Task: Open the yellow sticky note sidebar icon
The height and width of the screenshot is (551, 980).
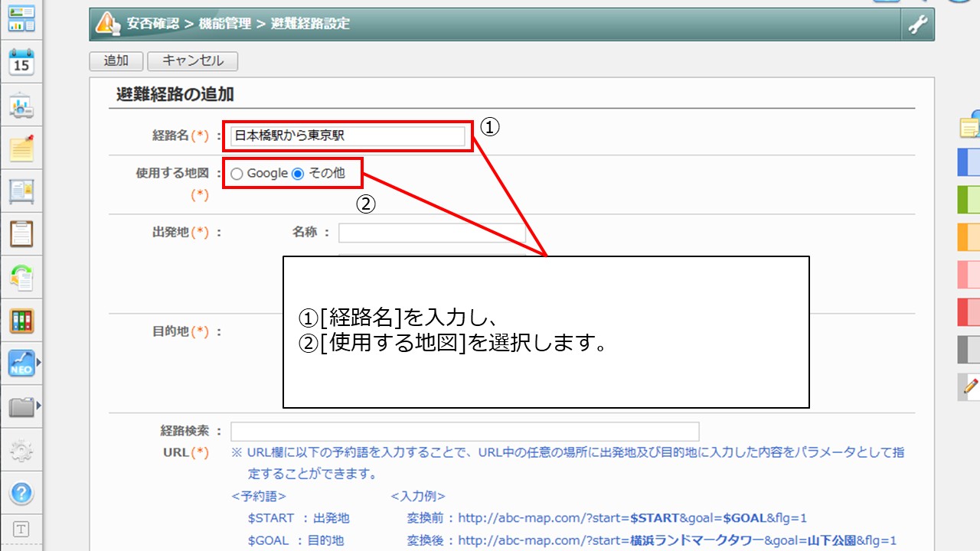Action: click(x=21, y=148)
